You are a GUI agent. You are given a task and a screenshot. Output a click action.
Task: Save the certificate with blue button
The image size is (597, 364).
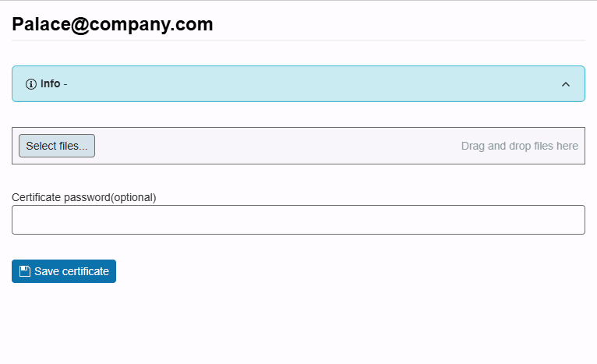(x=64, y=271)
